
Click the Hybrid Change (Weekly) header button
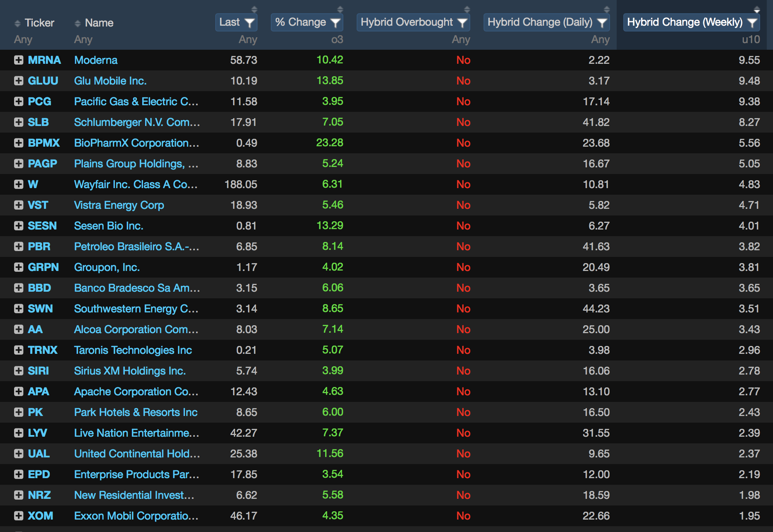point(692,22)
